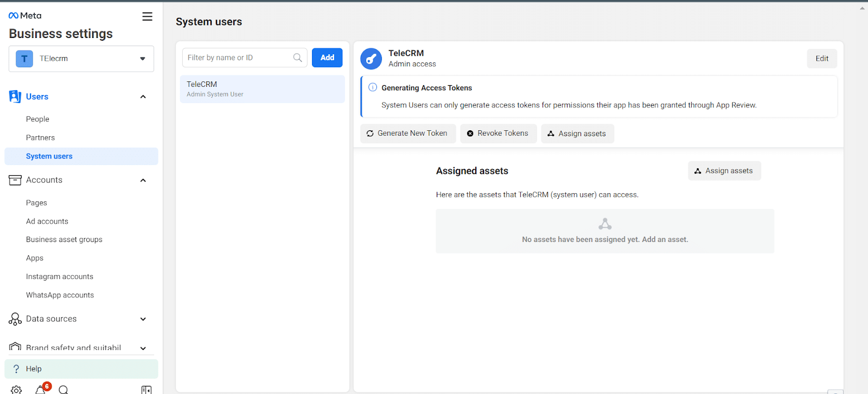Click the Meta logo
The image size is (868, 394).
point(25,16)
